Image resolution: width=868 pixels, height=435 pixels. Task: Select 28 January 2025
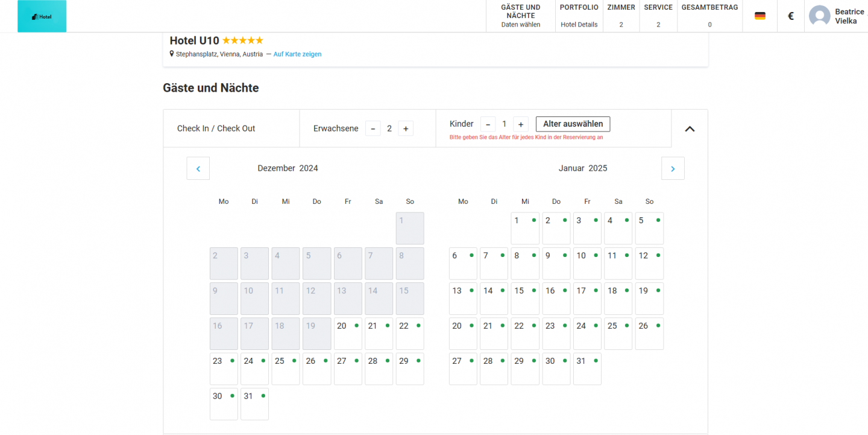[494, 369]
